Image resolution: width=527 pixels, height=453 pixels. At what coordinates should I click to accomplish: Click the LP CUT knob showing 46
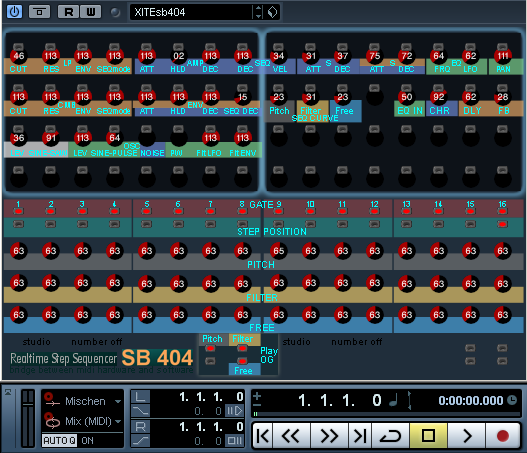click(18, 55)
